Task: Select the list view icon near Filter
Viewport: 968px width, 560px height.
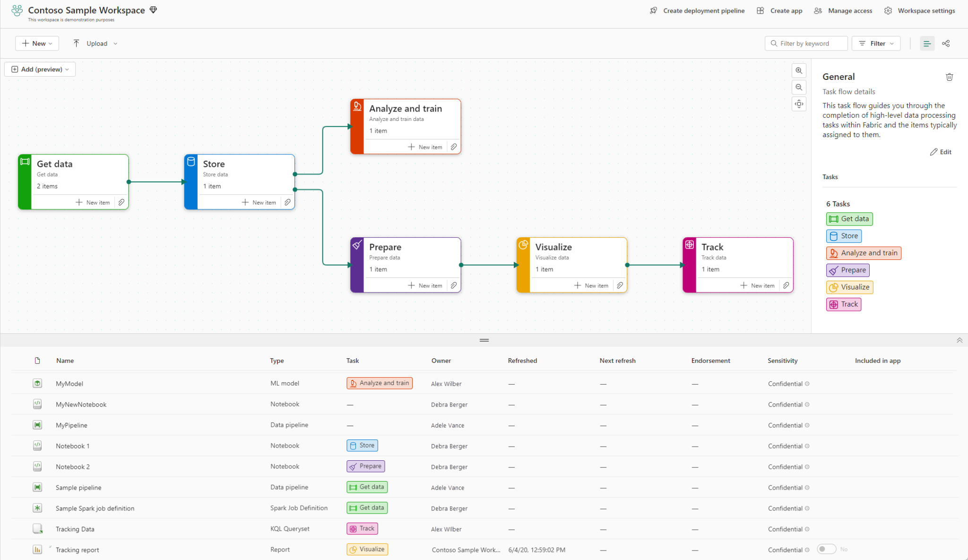Action: (x=927, y=43)
